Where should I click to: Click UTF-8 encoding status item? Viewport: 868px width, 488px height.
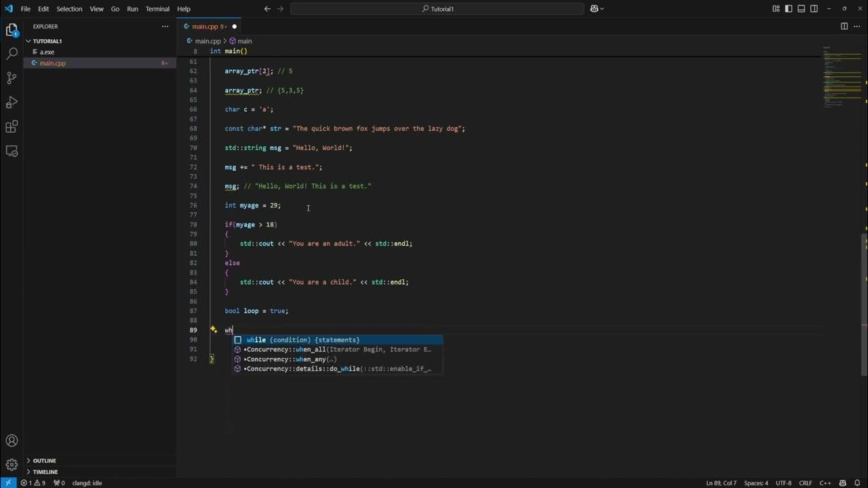tap(783, 483)
